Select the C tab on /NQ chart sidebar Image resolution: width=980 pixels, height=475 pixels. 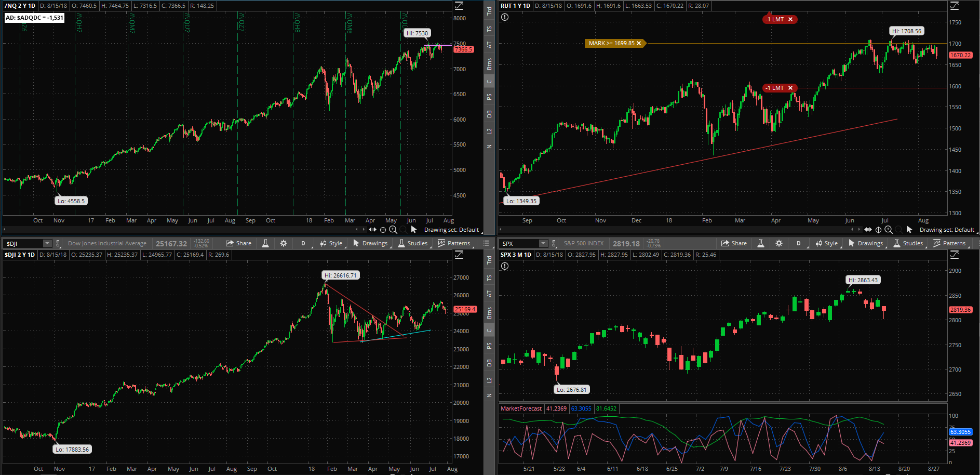489,82
